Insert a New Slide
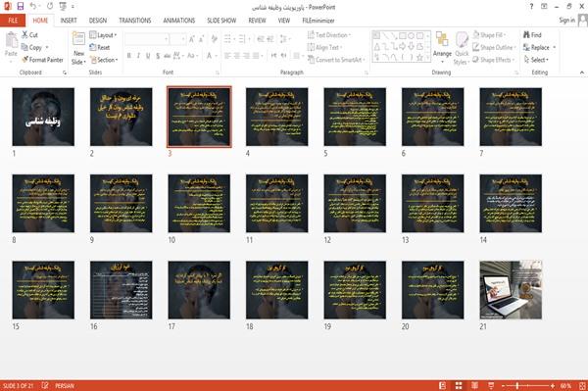 [x=78, y=49]
